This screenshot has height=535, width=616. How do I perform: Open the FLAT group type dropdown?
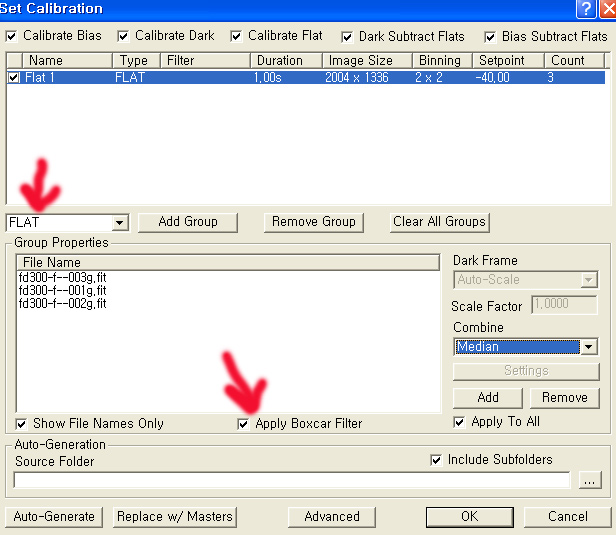pos(120,223)
